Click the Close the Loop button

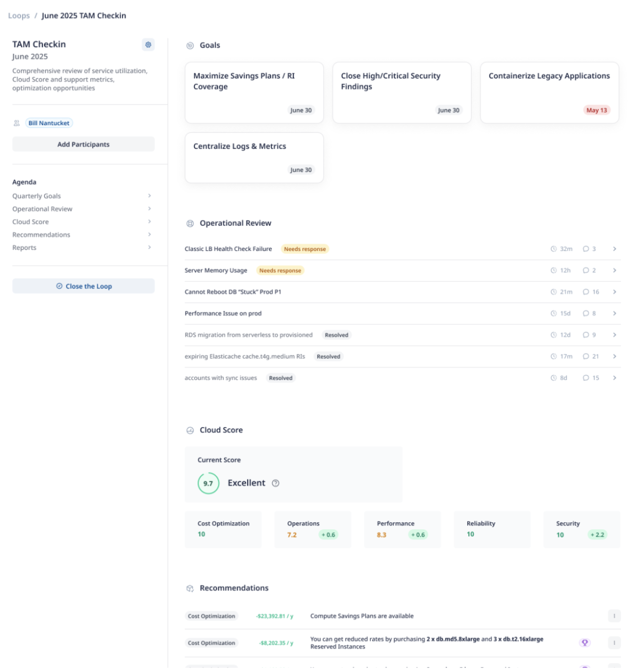coord(83,286)
